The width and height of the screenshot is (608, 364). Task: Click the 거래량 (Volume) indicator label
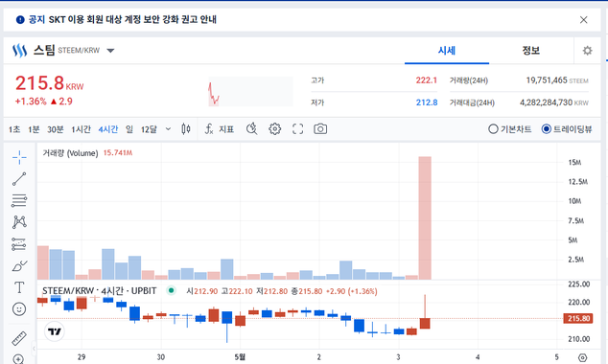[x=70, y=153]
